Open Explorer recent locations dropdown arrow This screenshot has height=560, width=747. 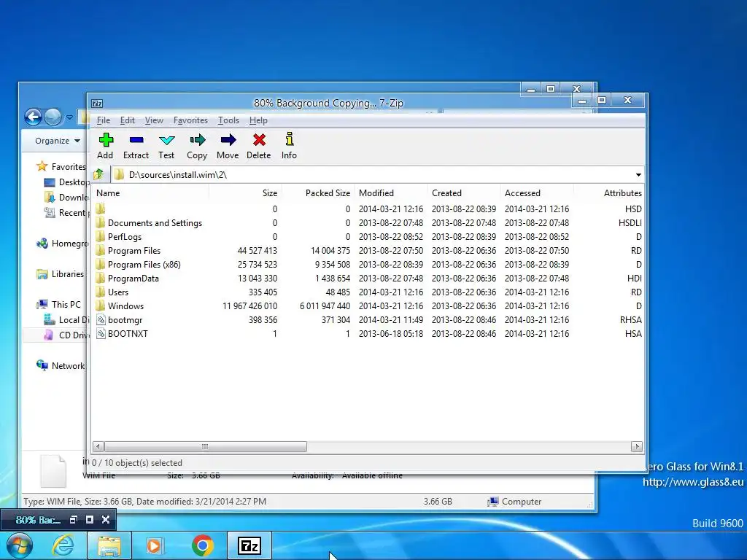pos(69,117)
